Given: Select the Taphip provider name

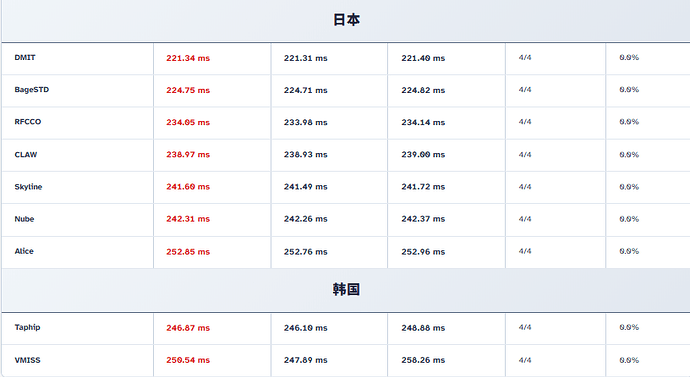Looking at the screenshot, I should coord(27,327).
